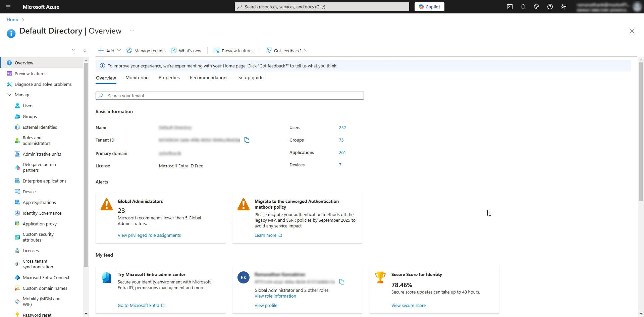Open View privileged role assignments
644x317 pixels.
pos(149,235)
